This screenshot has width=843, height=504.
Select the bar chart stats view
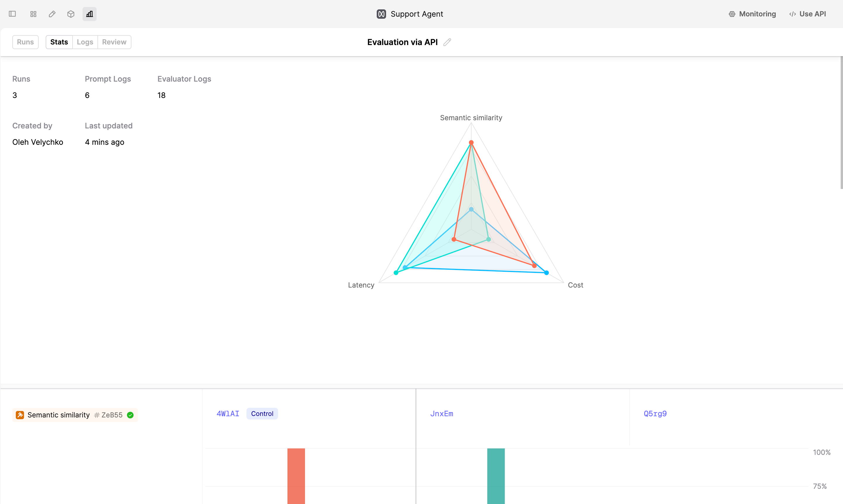(89, 14)
